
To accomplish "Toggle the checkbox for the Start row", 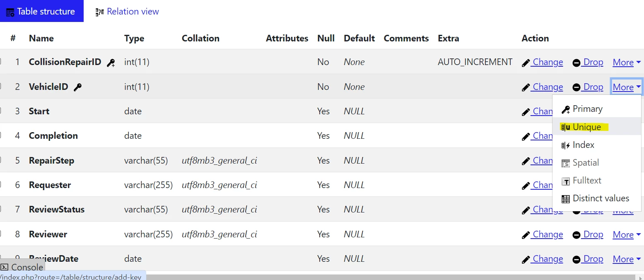I will click(0, 111).
